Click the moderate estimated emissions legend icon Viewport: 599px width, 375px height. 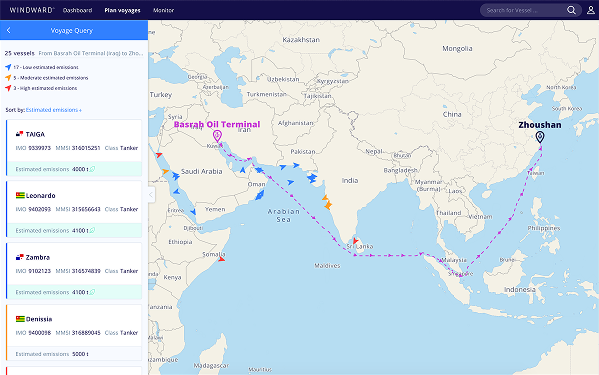point(8,78)
